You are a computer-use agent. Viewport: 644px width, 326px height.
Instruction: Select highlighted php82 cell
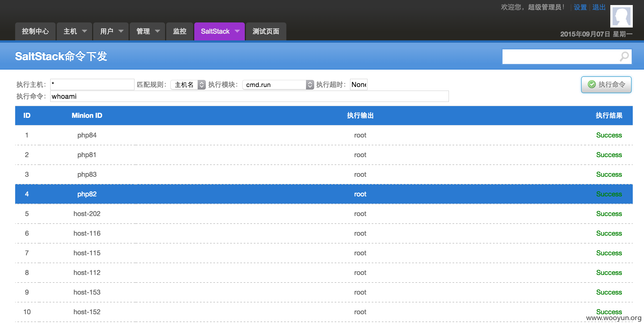(87, 194)
